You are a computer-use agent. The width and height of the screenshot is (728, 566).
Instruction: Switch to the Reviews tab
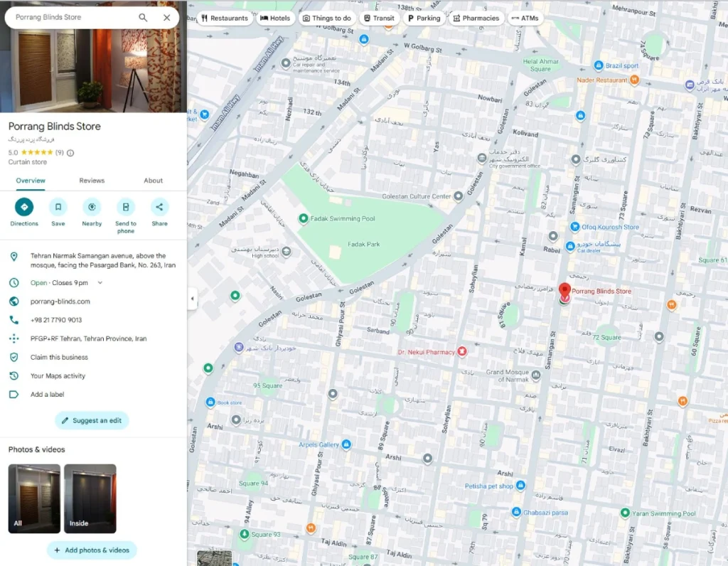[92, 181]
